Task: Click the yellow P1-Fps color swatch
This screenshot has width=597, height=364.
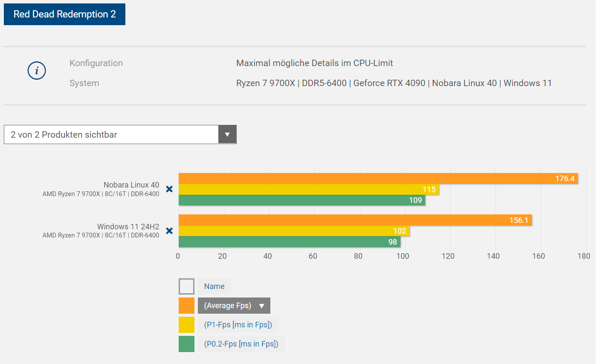Action: pyautogui.click(x=186, y=325)
